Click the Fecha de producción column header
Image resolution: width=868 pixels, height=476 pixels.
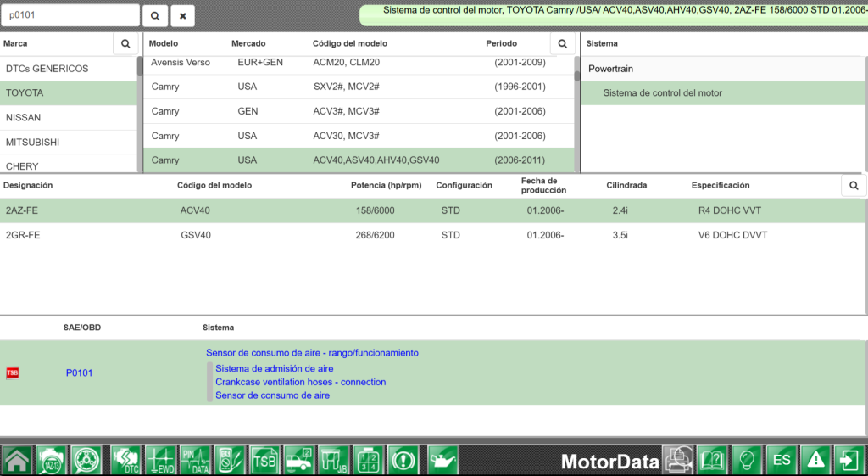tap(543, 185)
